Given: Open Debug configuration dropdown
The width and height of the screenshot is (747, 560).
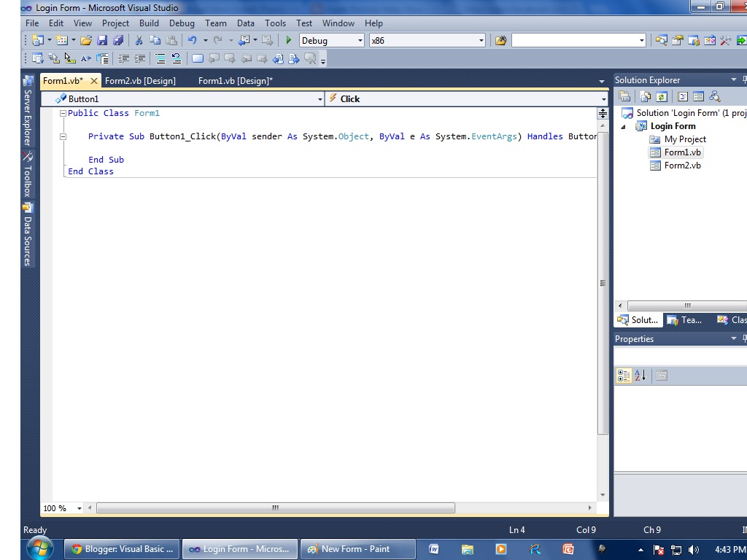Looking at the screenshot, I should (360, 41).
